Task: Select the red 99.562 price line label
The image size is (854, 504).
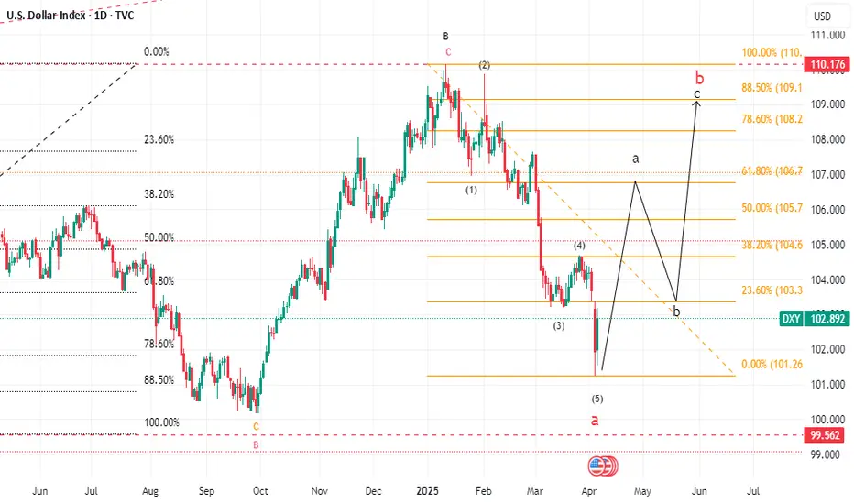Action: [x=825, y=434]
